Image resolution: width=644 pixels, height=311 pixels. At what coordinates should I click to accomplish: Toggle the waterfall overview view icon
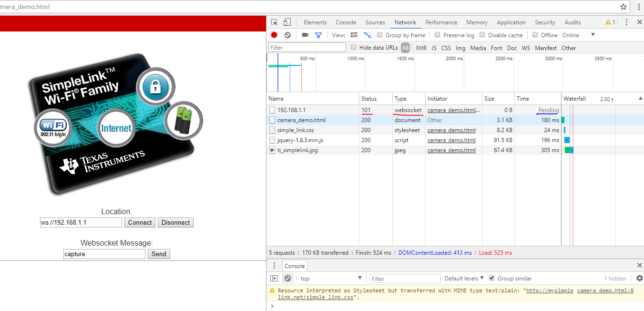(368, 35)
